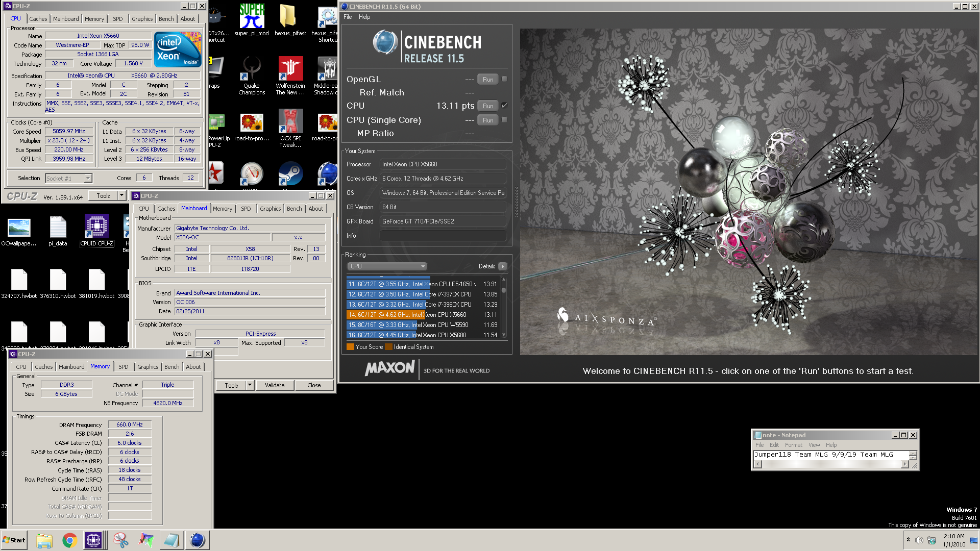Image resolution: width=980 pixels, height=551 pixels.
Task: Launch Quake Champions shortcut
Action: pyautogui.click(x=252, y=76)
